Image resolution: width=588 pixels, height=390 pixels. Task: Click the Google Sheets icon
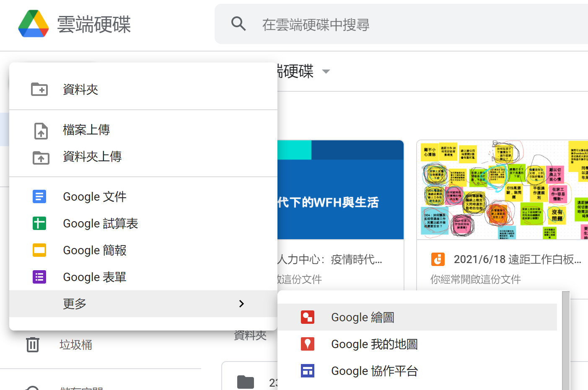point(39,223)
